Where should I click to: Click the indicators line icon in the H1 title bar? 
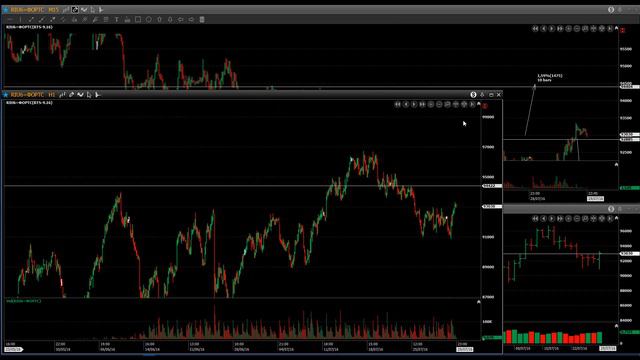pos(80,95)
